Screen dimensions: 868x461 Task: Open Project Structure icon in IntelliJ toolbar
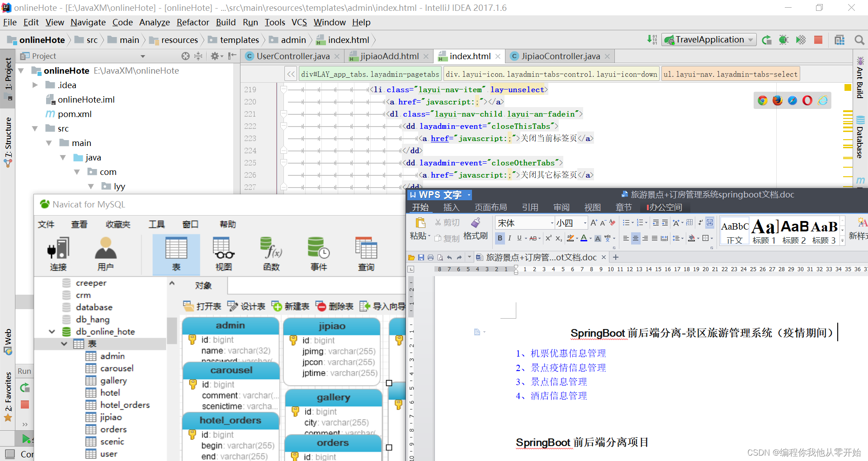click(x=840, y=40)
